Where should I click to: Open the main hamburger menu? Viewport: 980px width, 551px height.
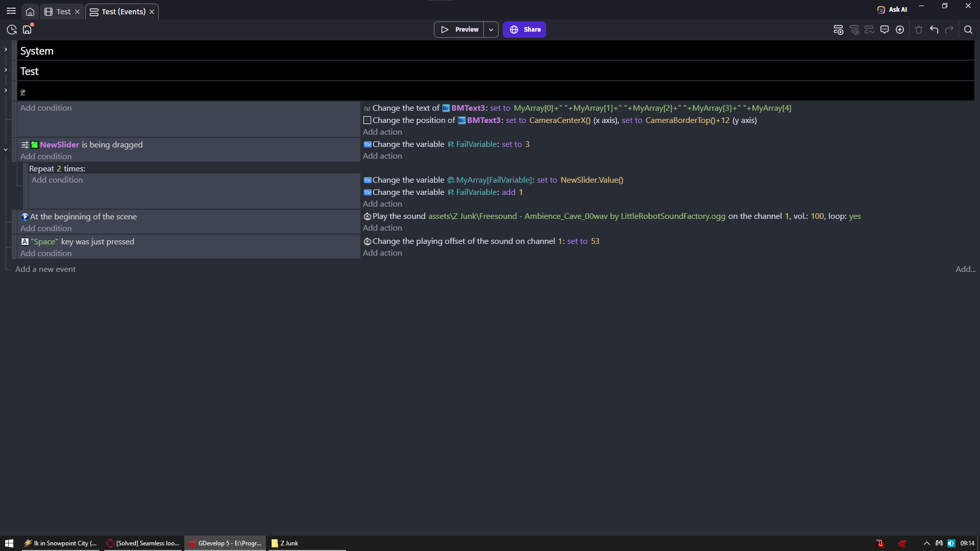click(11, 11)
